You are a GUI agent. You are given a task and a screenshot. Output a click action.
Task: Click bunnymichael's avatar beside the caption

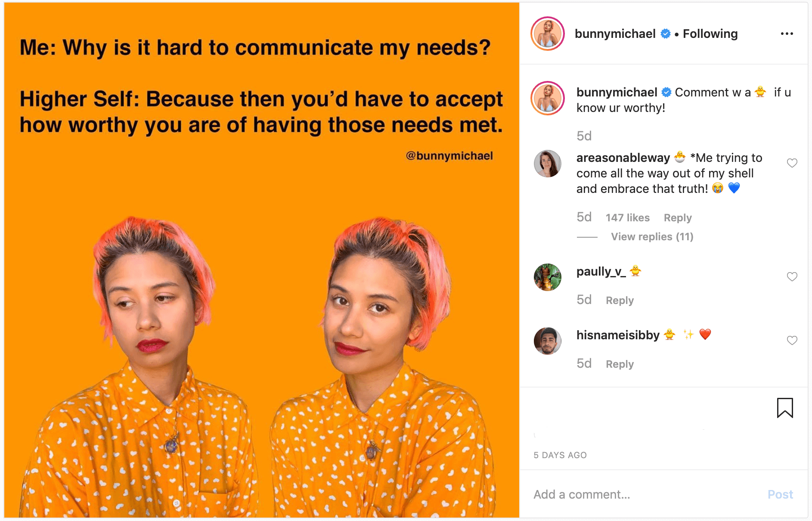tap(548, 98)
